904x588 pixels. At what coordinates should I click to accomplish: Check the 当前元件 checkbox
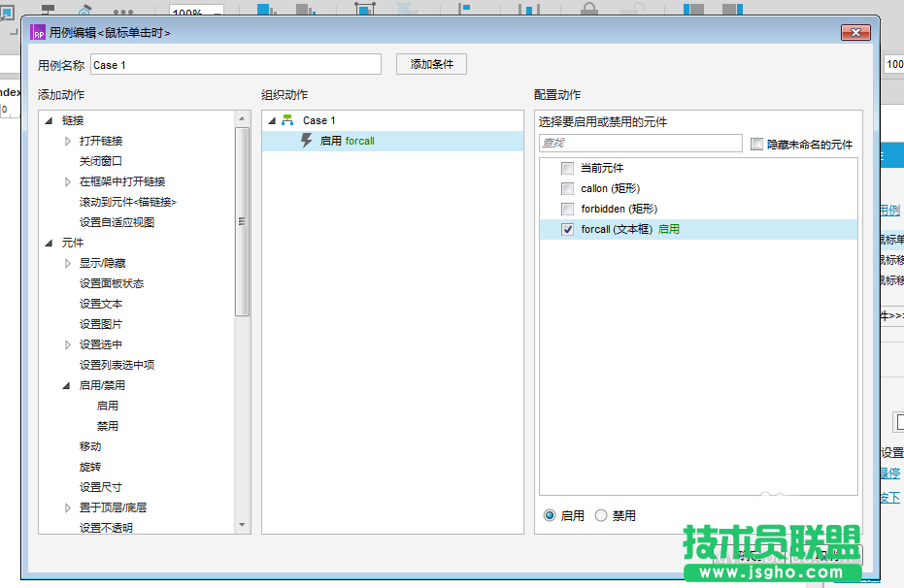pos(567,169)
